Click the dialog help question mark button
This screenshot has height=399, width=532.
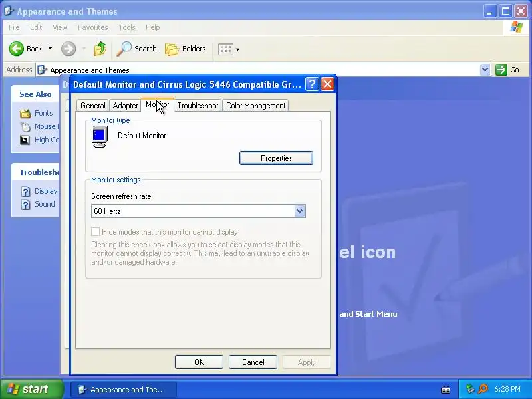point(312,84)
